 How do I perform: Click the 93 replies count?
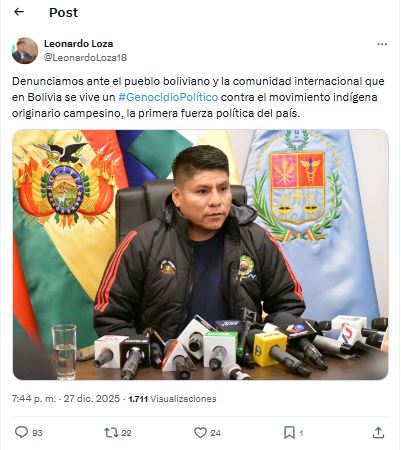pyautogui.click(x=37, y=433)
